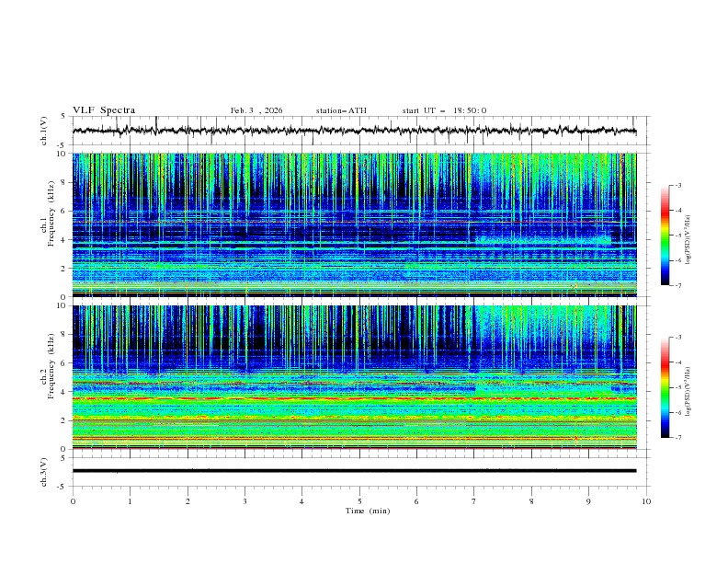Click time axis tick label '1'

tap(131, 501)
